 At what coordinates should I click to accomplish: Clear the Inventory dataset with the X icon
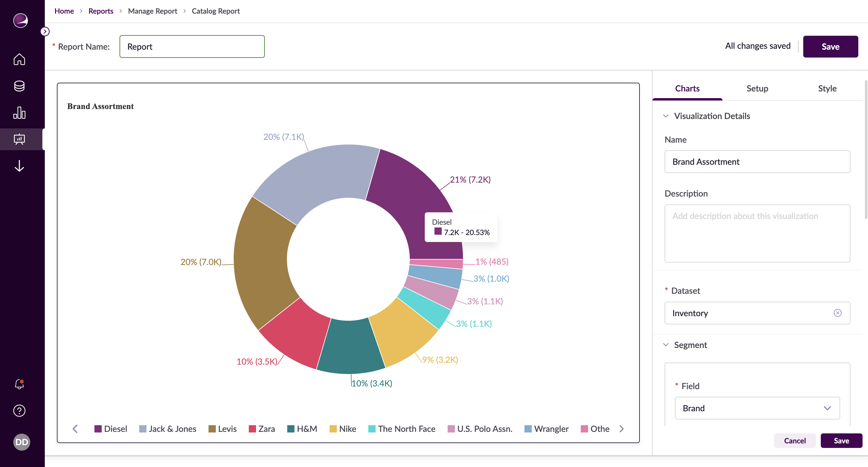tap(838, 313)
